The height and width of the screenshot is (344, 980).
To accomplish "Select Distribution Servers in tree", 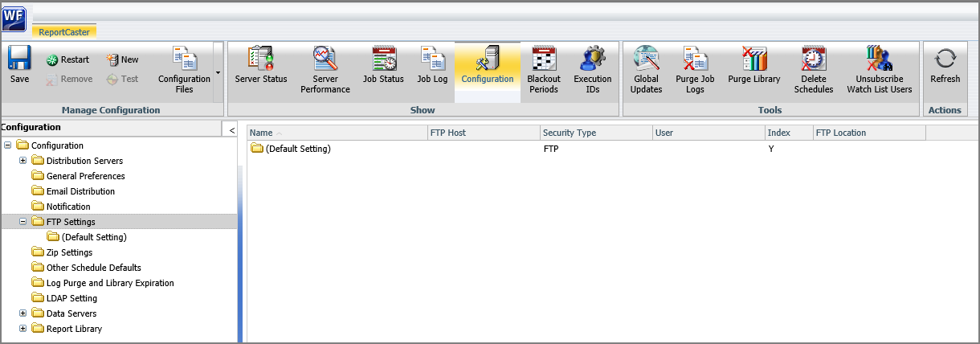I will pyautogui.click(x=77, y=161).
